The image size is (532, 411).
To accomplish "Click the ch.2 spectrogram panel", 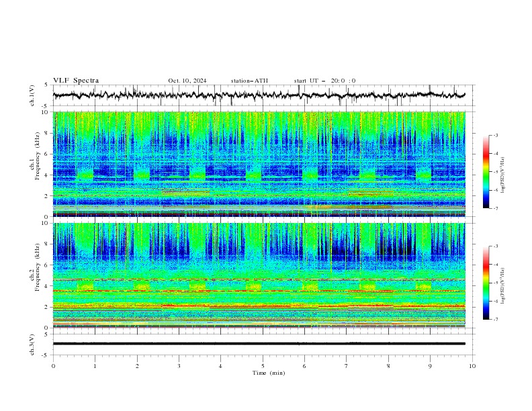I will 259,275.
